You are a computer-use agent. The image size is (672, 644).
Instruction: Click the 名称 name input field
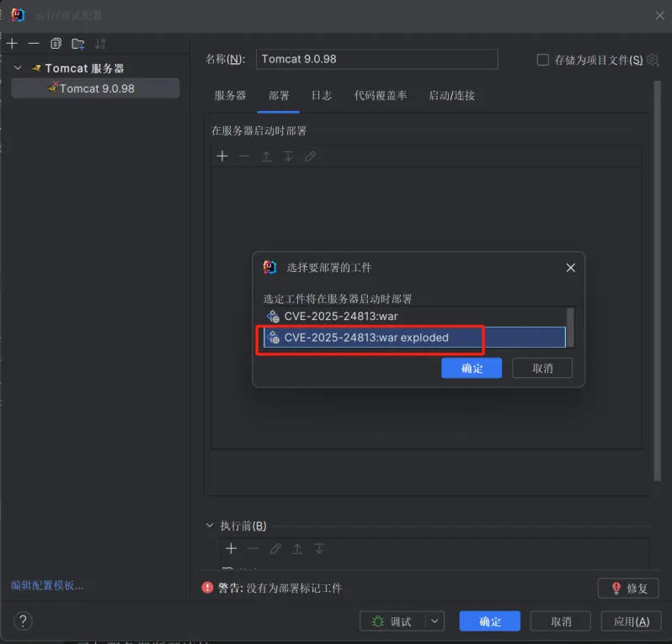click(x=376, y=59)
